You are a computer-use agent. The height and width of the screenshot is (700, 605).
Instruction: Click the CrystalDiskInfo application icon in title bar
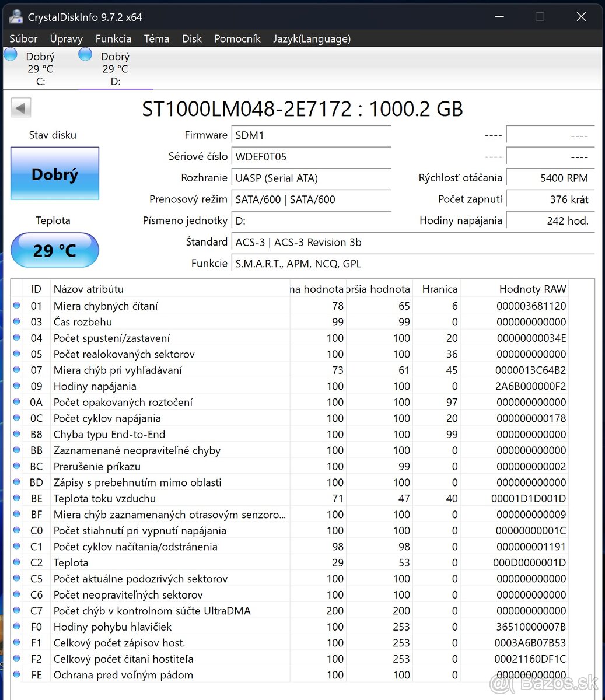16,16
